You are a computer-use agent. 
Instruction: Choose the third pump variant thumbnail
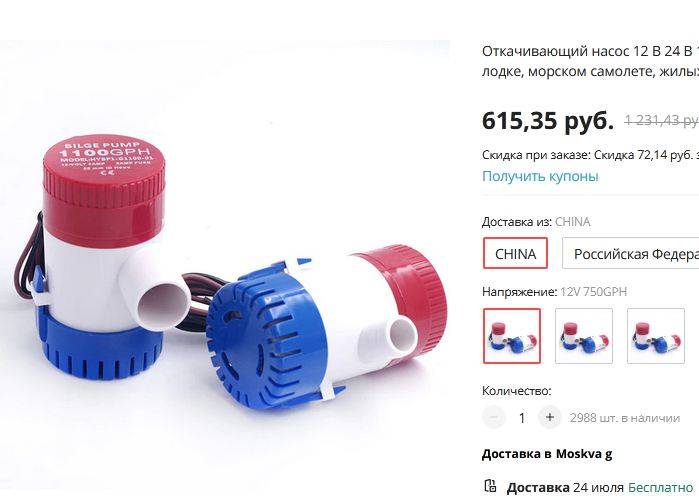(656, 336)
